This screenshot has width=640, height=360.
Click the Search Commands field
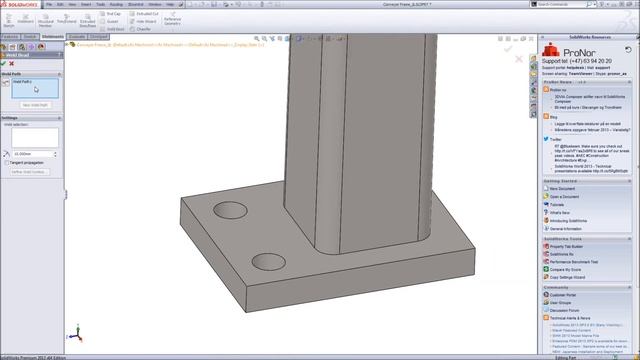coord(561,4)
